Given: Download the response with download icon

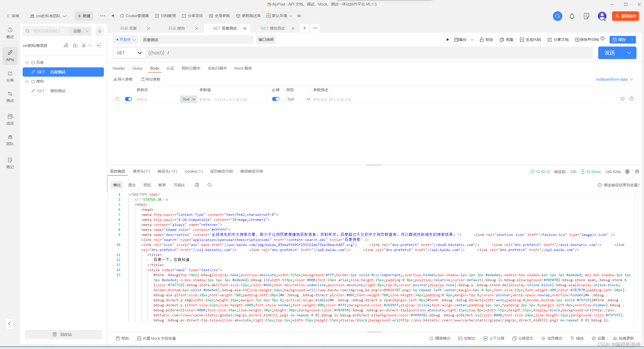Looking at the screenshot, I should (x=637, y=172).
